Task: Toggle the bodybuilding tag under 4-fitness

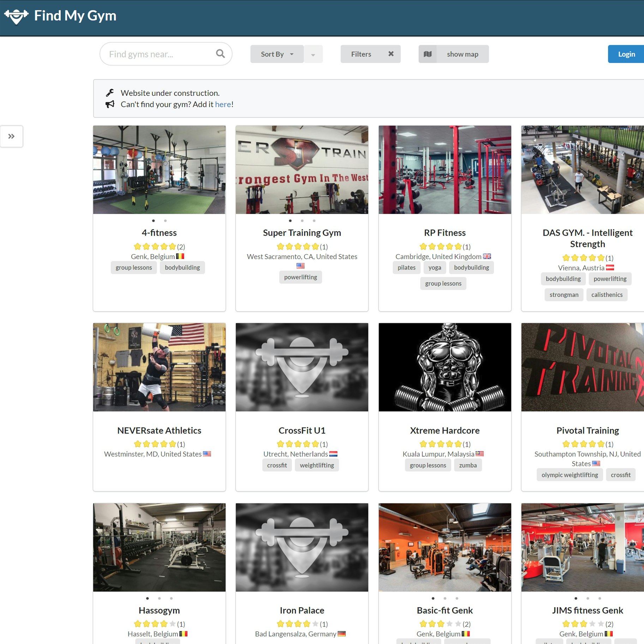Action: (x=182, y=267)
